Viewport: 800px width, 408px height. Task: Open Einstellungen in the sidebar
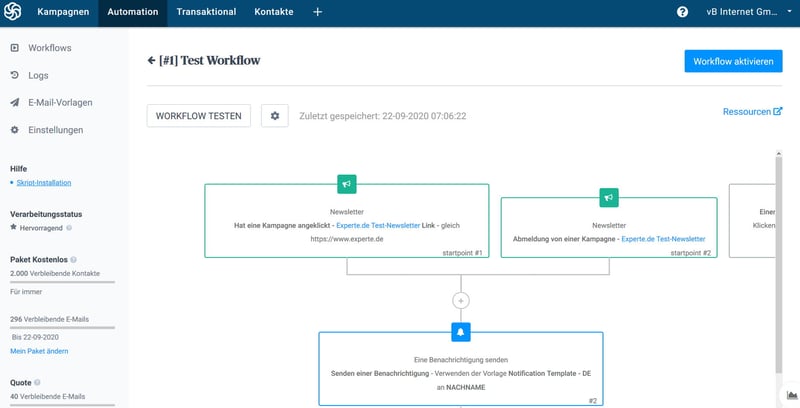pos(56,130)
